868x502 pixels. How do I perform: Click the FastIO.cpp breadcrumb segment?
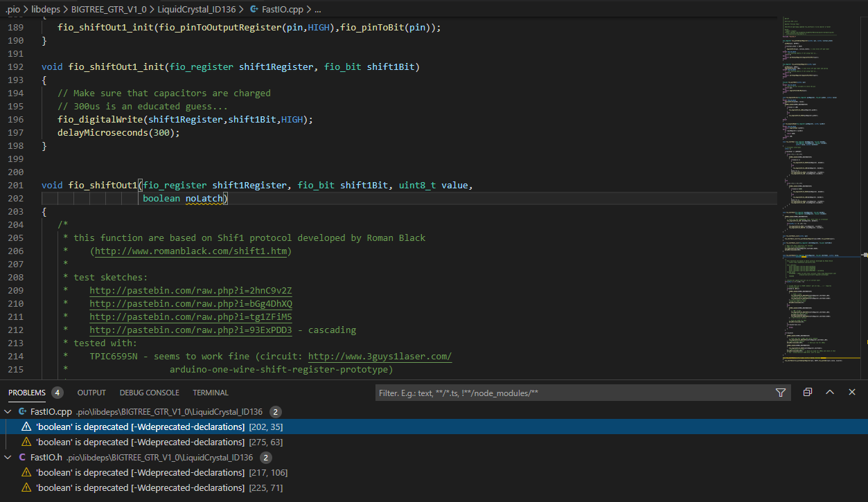[282, 10]
